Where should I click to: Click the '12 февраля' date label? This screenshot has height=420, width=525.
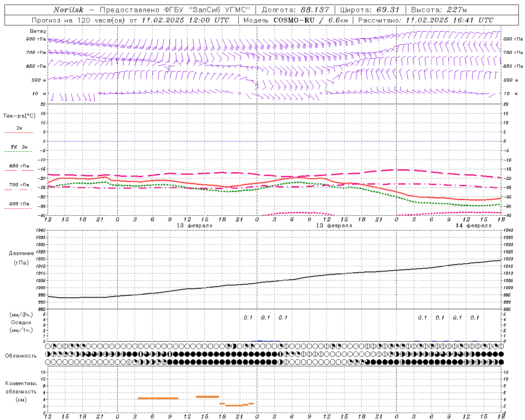(194, 226)
